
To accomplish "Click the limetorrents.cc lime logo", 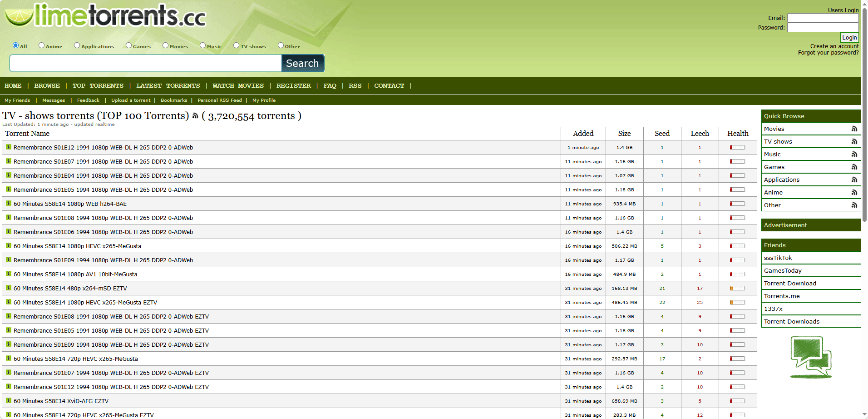I will click(x=105, y=16).
